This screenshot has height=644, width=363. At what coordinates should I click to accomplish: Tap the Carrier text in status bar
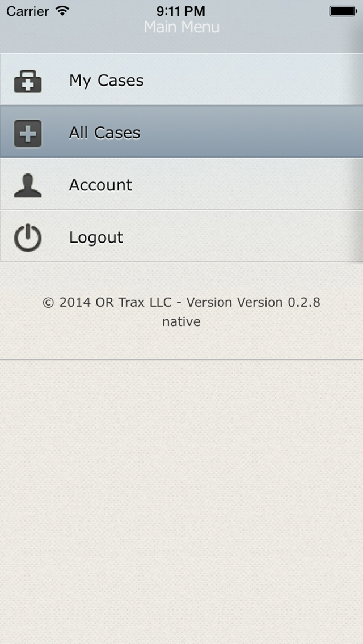(28, 11)
